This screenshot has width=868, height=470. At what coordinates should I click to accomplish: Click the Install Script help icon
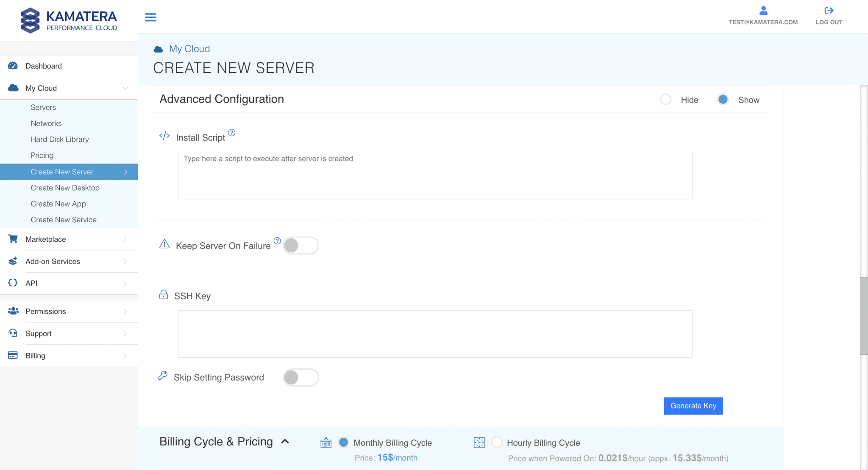[231, 133]
